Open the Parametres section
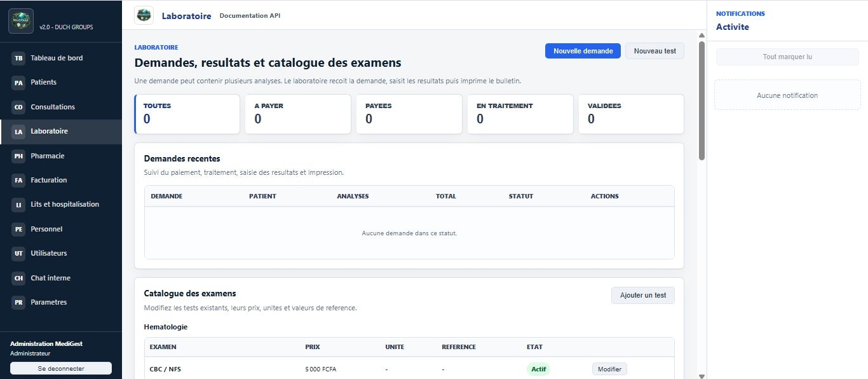Screen dimensions: 868x379 (61, 302)
